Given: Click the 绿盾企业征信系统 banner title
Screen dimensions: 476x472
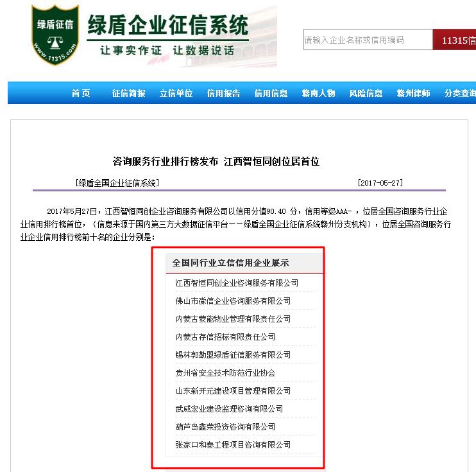Looking at the screenshot, I should click(168, 25).
